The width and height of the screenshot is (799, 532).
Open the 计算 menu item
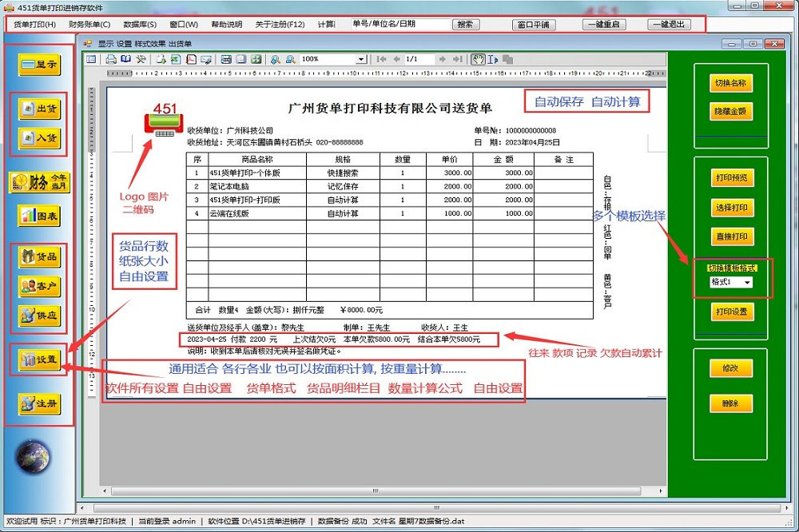326,25
